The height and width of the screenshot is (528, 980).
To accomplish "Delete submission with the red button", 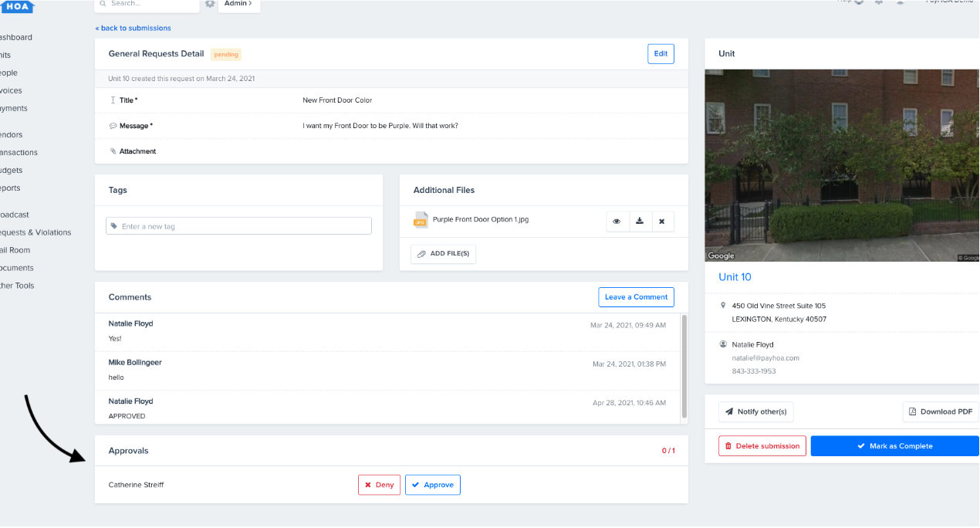I will [762, 446].
